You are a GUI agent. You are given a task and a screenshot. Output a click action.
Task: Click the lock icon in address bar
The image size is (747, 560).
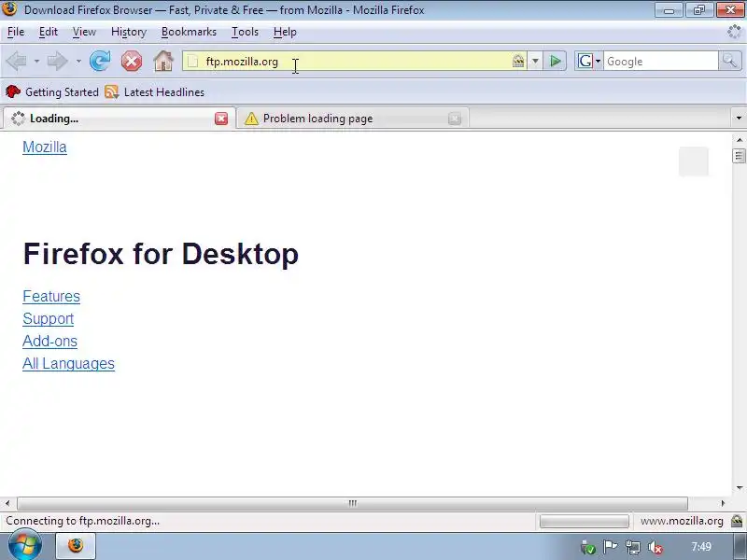tap(518, 61)
